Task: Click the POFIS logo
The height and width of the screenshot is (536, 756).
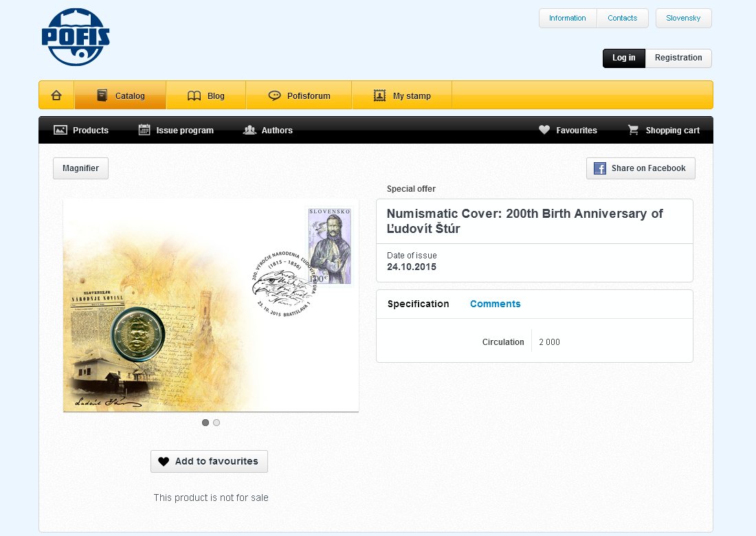Action: pyautogui.click(x=76, y=37)
